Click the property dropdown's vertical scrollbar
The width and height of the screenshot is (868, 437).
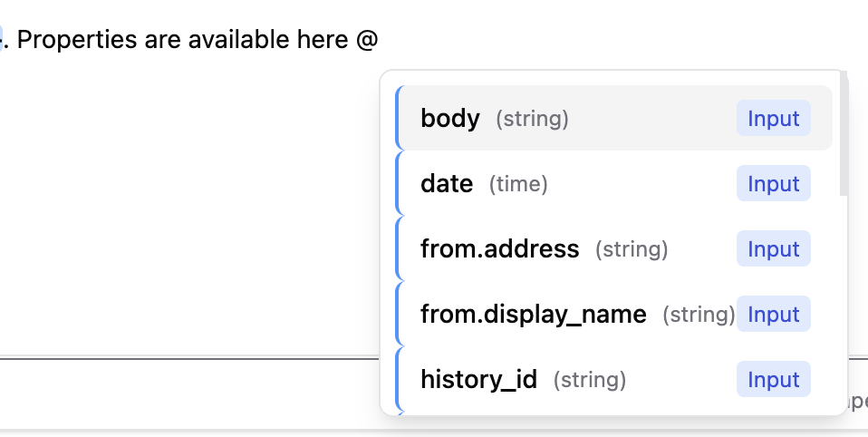[x=844, y=136]
